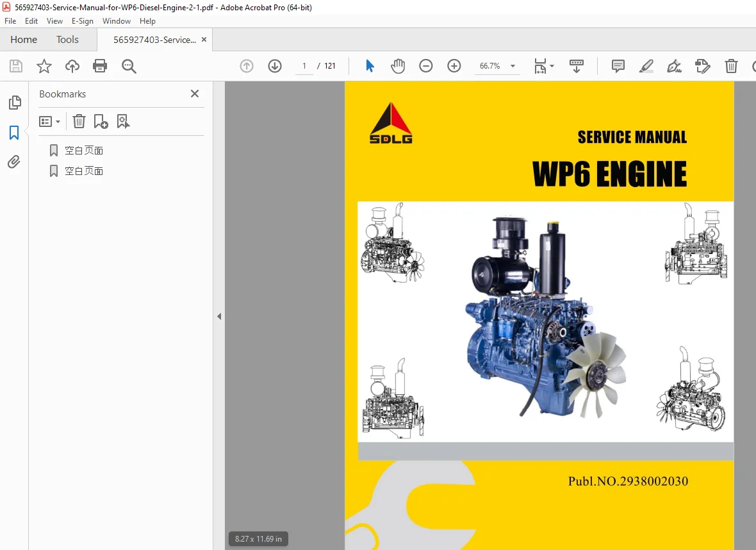
Task: Open the E-Sign menu
Action: [x=83, y=21]
